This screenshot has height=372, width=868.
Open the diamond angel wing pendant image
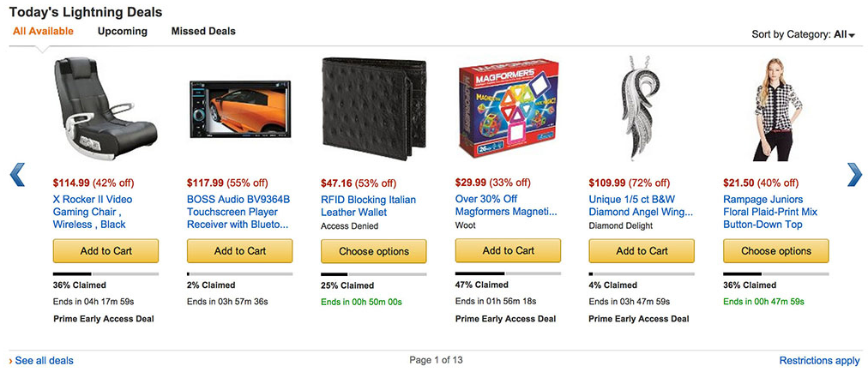point(642,111)
